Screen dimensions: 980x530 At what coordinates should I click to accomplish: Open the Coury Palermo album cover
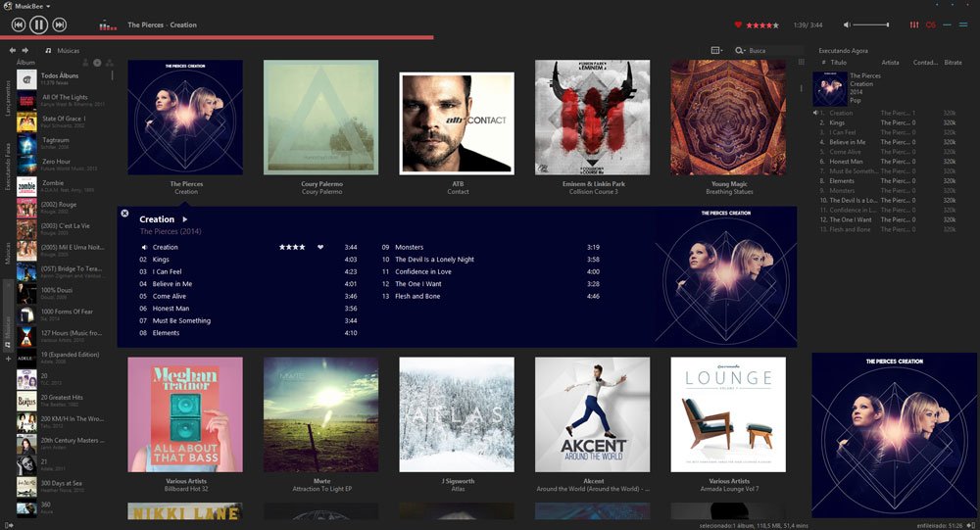point(320,118)
